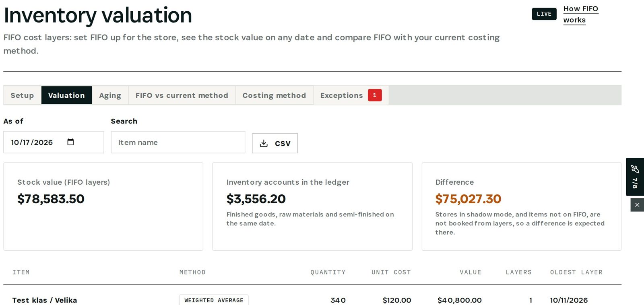Image resolution: width=644 pixels, height=305 pixels.
Task: Click the Difference card label
Action: (x=454, y=182)
